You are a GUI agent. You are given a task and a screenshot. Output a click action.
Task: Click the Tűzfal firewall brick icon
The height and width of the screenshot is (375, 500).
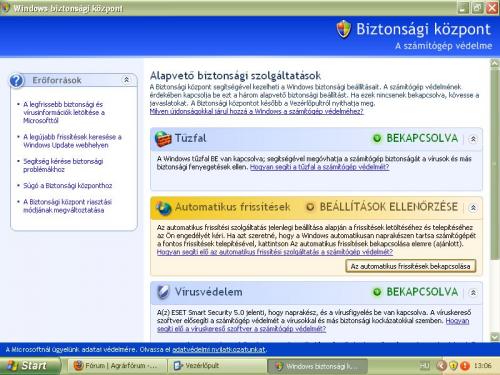(x=163, y=139)
